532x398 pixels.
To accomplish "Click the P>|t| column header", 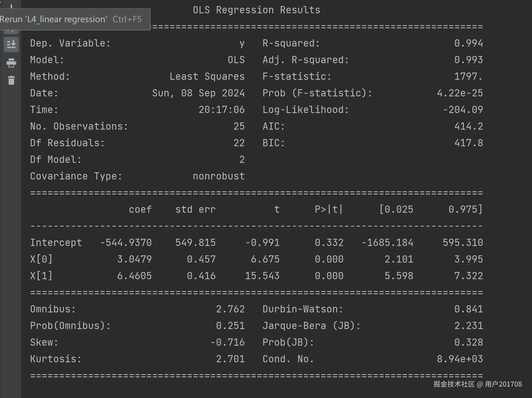I will point(329,209).
